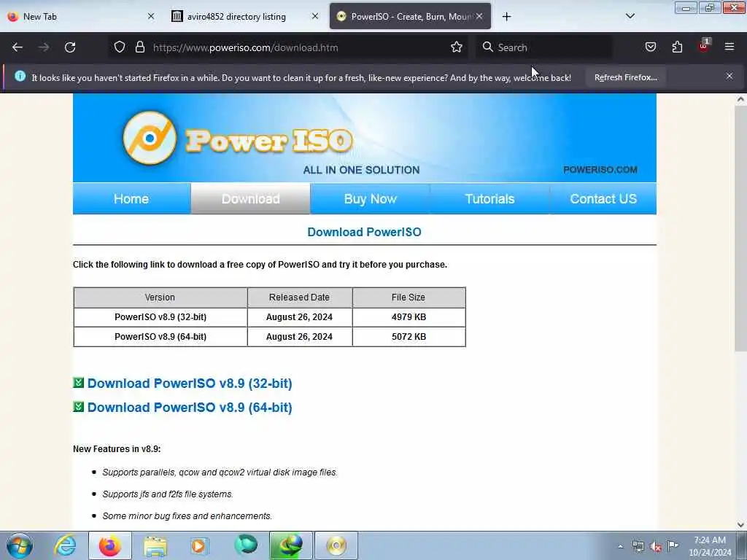The width and height of the screenshot is (747, 560).
Task: Open the PowerISO disc icon in the taskbar
Action: [x=336, y=545]
